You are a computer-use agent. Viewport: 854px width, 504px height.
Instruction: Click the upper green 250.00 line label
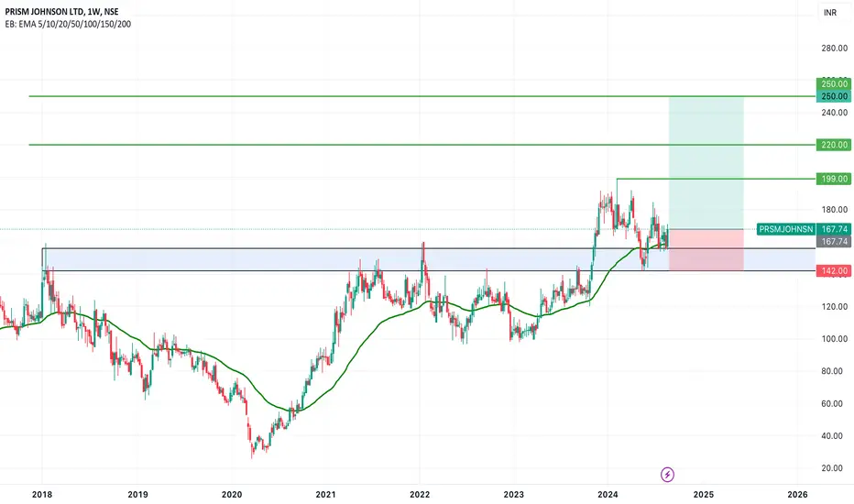point(834,84)
